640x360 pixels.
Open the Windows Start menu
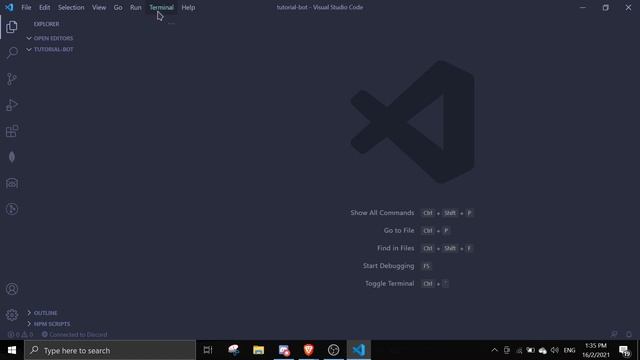(12, 350)
